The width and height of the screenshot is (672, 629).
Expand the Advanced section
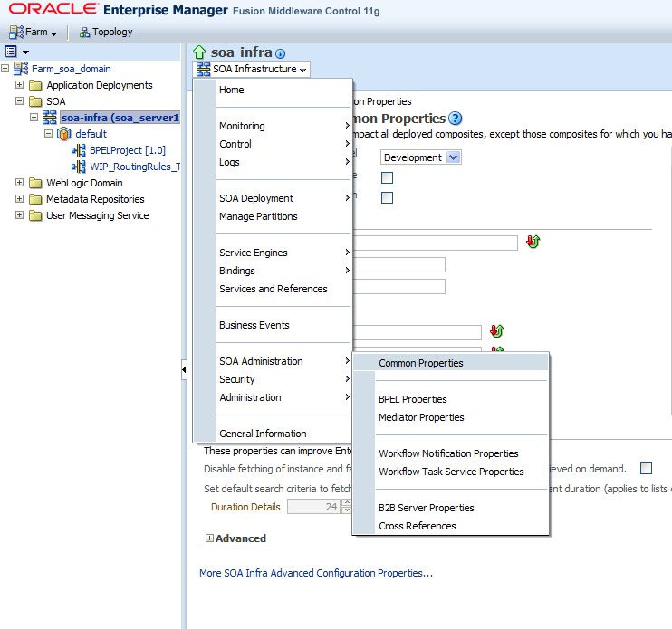tap(209, 538)
